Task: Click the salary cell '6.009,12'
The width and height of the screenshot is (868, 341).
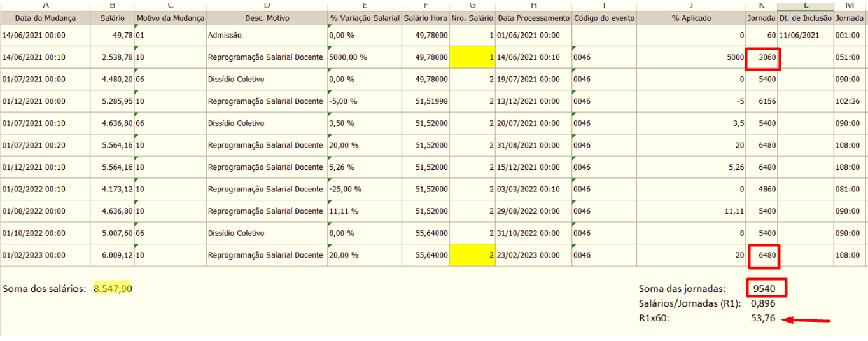Action: click(x=113, y=255)
